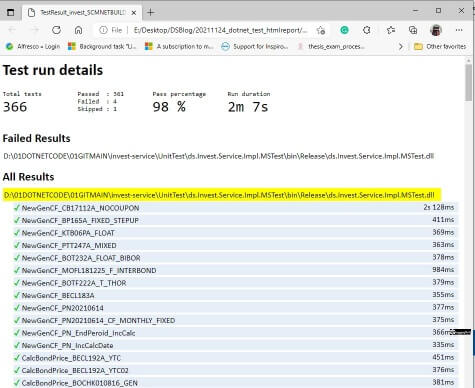
Task: View site information icon next to File
Action: [103, 30]
